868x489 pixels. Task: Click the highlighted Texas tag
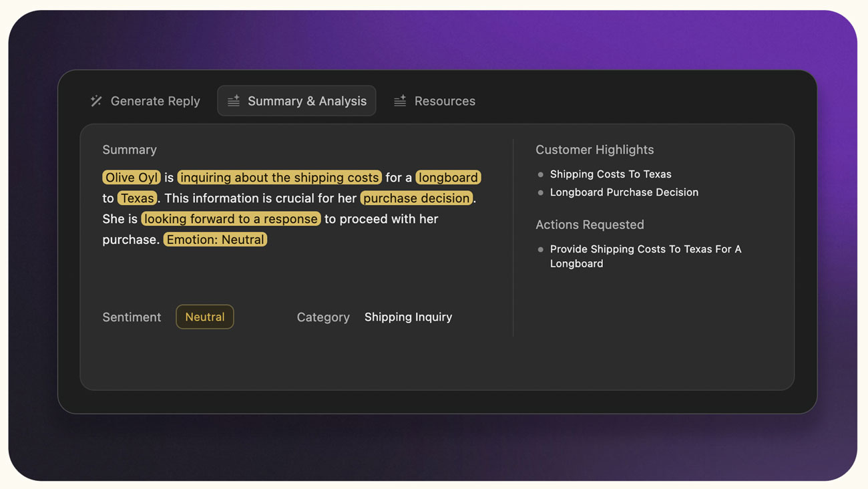pos(138,198)
